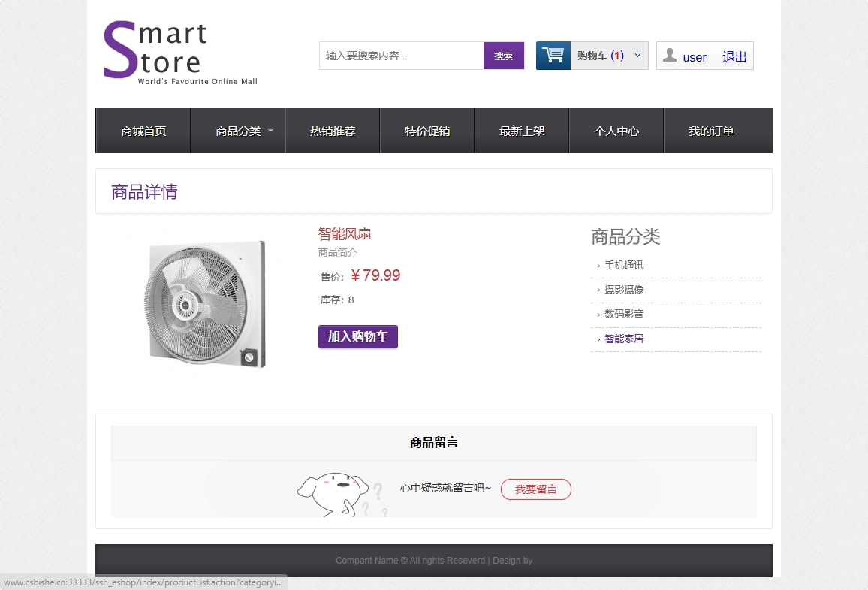This screenshot has height=590, width=868.
Task: Select 智能家居 category
Action: click(x=624, y=339)
